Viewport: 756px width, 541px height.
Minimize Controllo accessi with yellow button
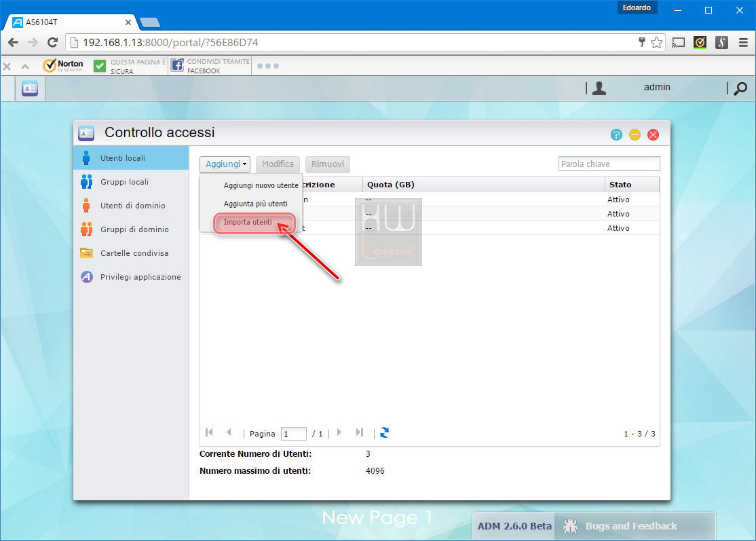[635, 135]
